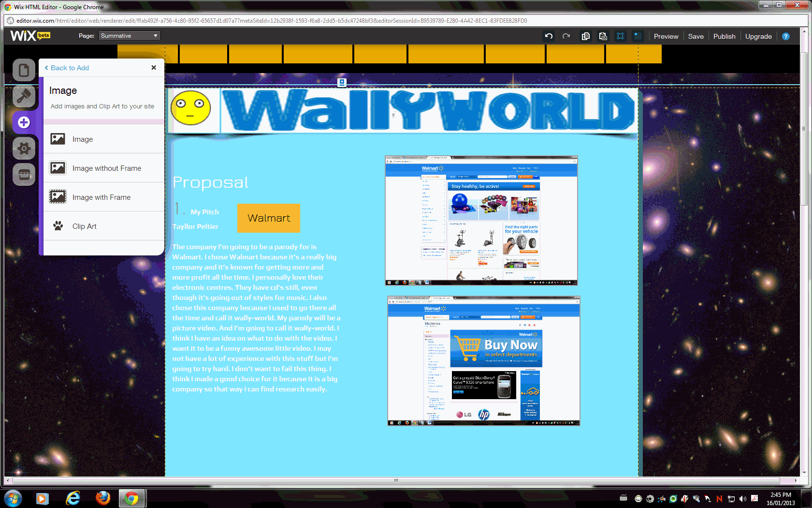Select the yellow smiley face image
The image size is (812, 508).
pyautogui.click(x=191, y=108)
